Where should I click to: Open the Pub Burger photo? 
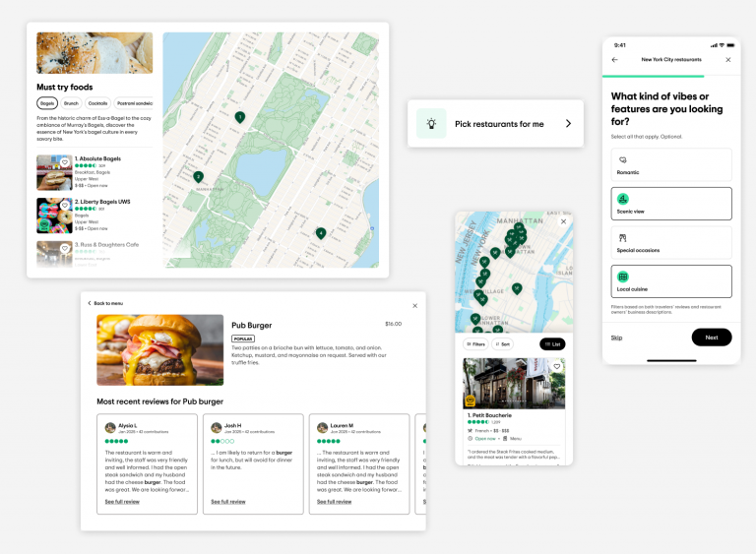[x=160, y=350]
